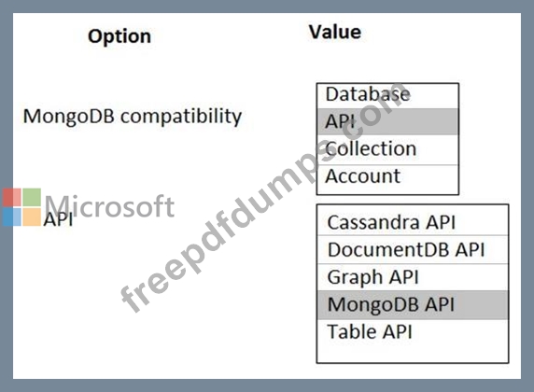Click the Microsoft watermark text

point(109,206)
